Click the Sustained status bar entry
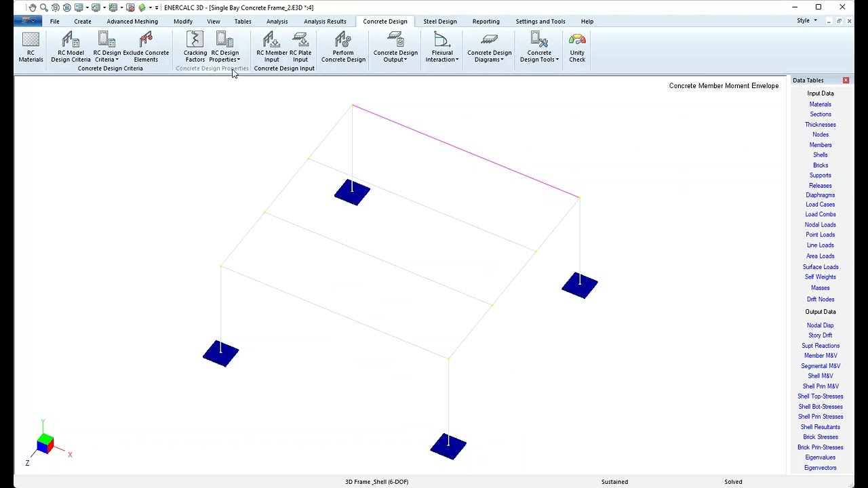Viewport: 868px width, 488px height. 614,482
